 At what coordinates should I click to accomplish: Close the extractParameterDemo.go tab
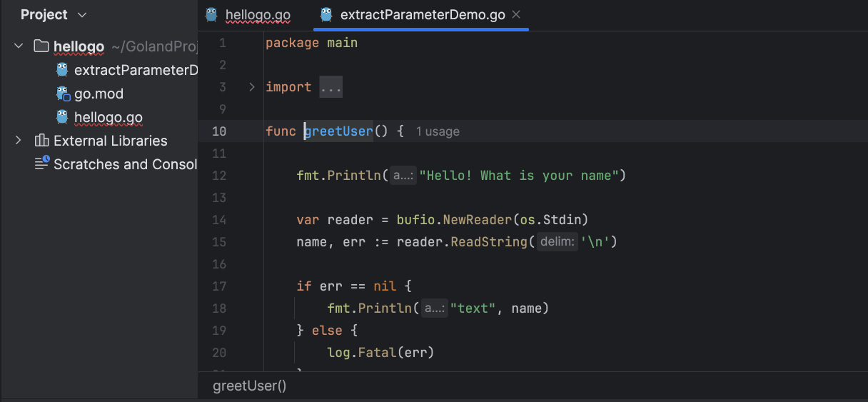[x=516, y=15]
